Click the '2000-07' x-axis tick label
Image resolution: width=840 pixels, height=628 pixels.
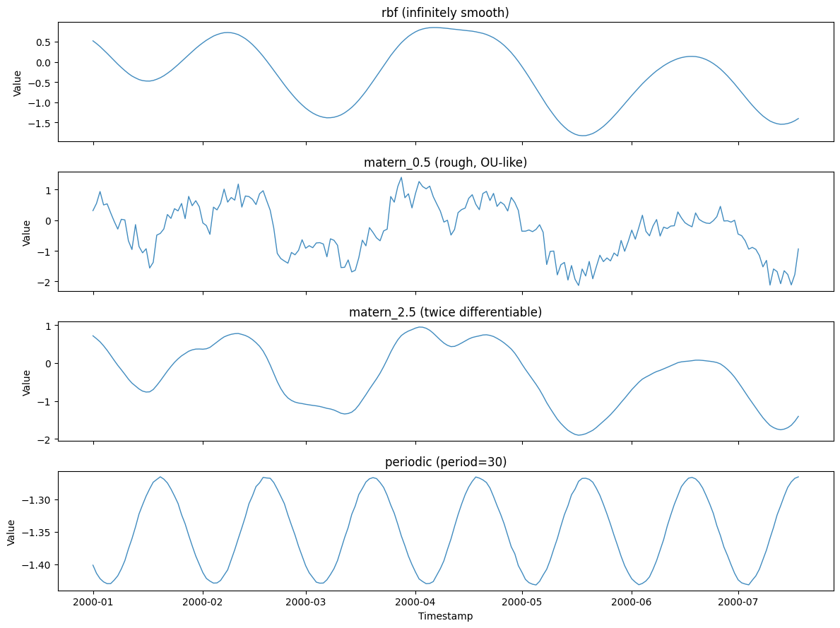[739, 602]
